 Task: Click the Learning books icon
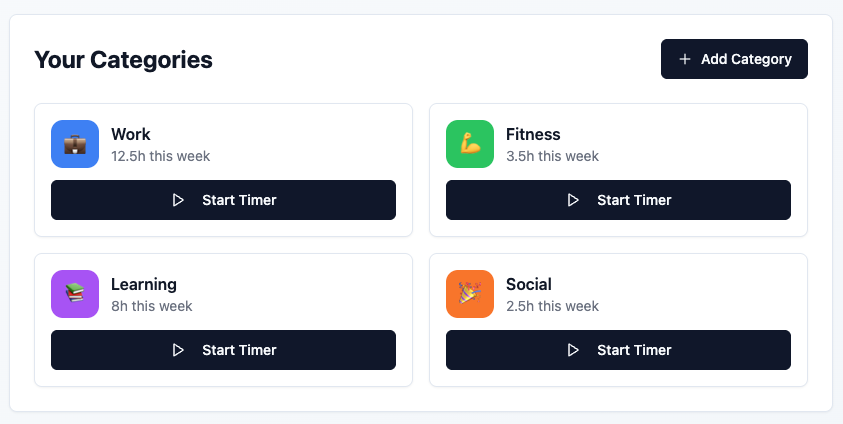tap(75, 294)
